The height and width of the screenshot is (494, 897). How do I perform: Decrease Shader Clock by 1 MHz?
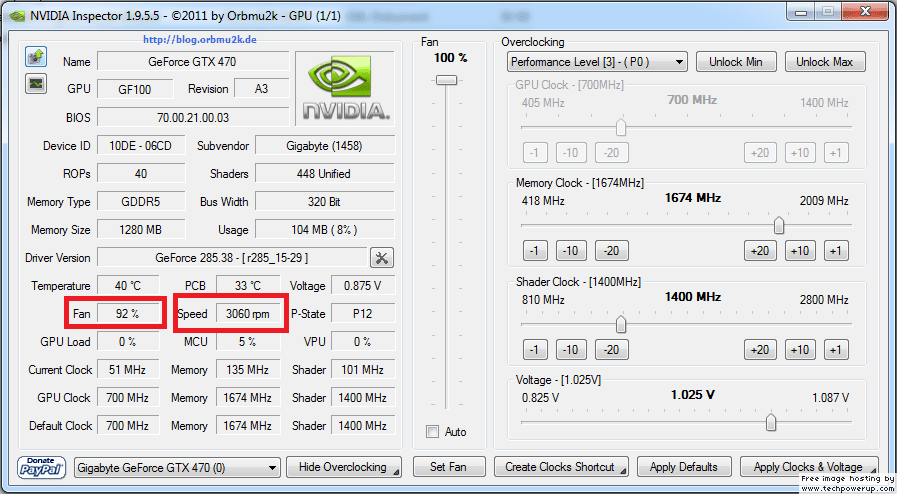535,349
